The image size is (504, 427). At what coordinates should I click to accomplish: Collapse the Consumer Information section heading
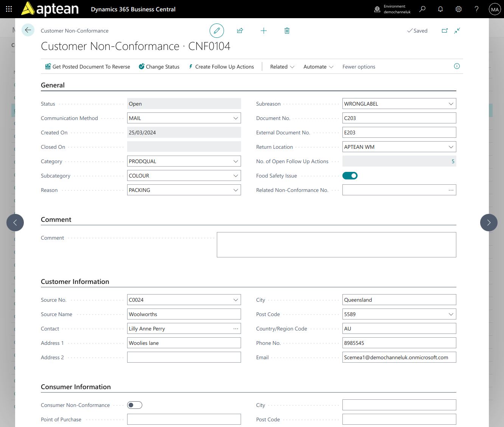(x=76, y=387)
